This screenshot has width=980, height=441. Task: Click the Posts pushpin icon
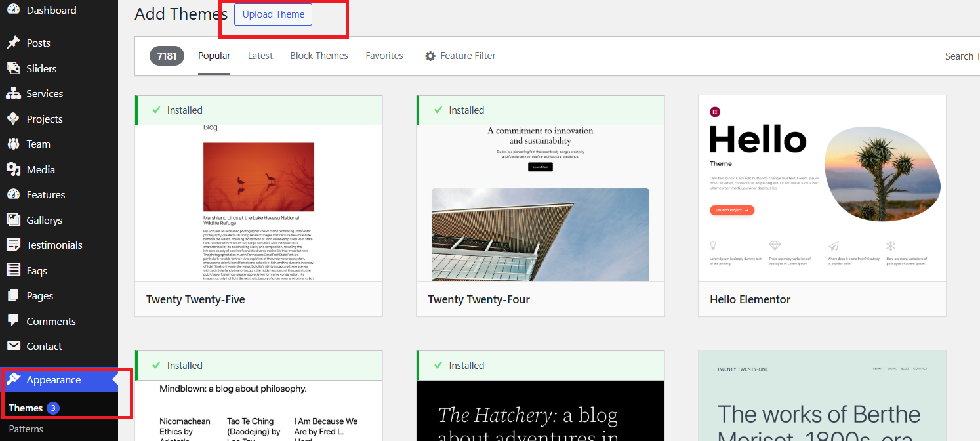click(x=13, y=43)
